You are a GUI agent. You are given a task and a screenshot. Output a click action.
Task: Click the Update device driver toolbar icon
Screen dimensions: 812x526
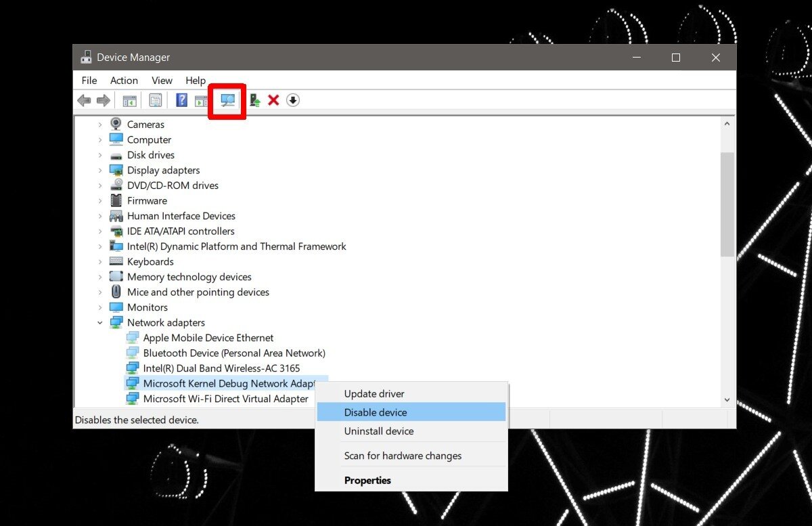tap(254, 100)
